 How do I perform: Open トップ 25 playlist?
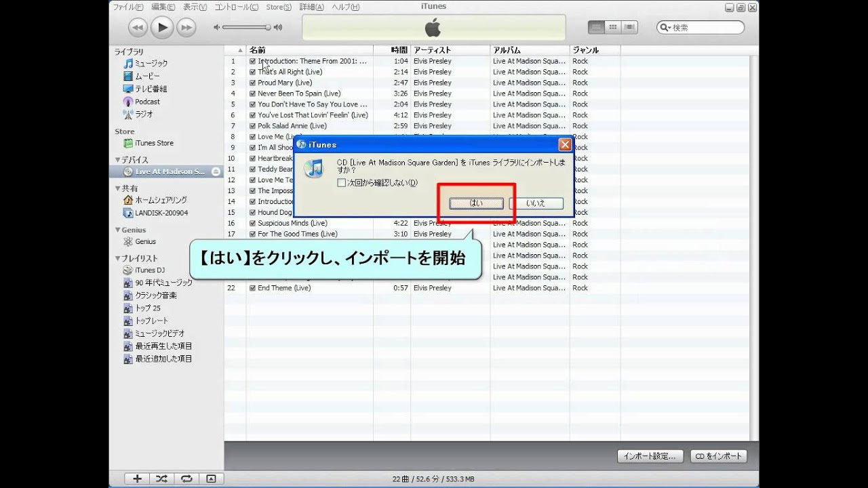pos(142,308)
